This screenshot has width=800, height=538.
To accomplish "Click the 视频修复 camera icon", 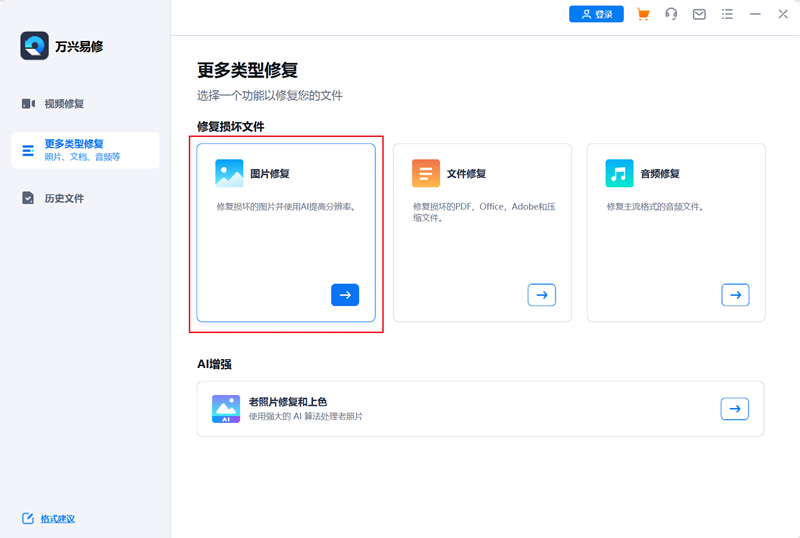I will 28,104.
